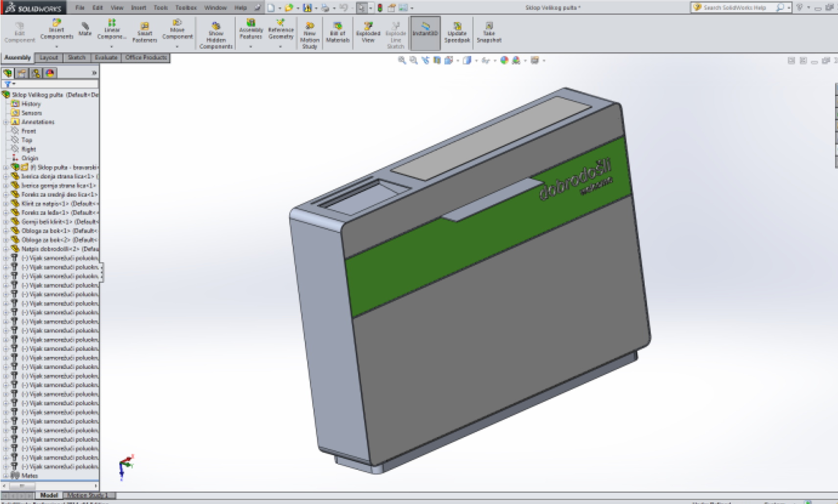Switch to DisplayManager tab icon

coord(50,73)
